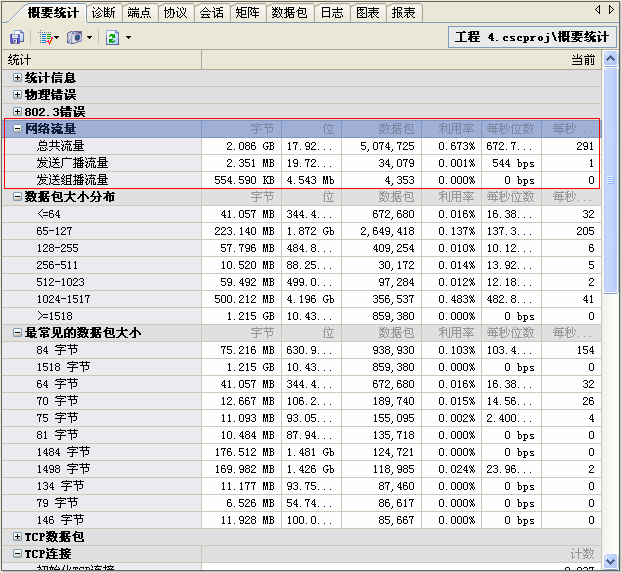The image size is (622, 573).
Task: Open dropdown arrow next to refresh icon
Action: click(129, 38)
